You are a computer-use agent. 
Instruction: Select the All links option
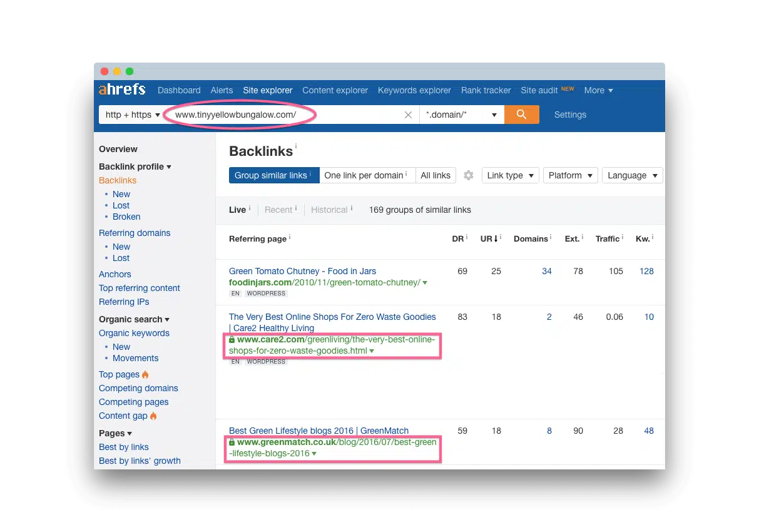pos(436,175)
